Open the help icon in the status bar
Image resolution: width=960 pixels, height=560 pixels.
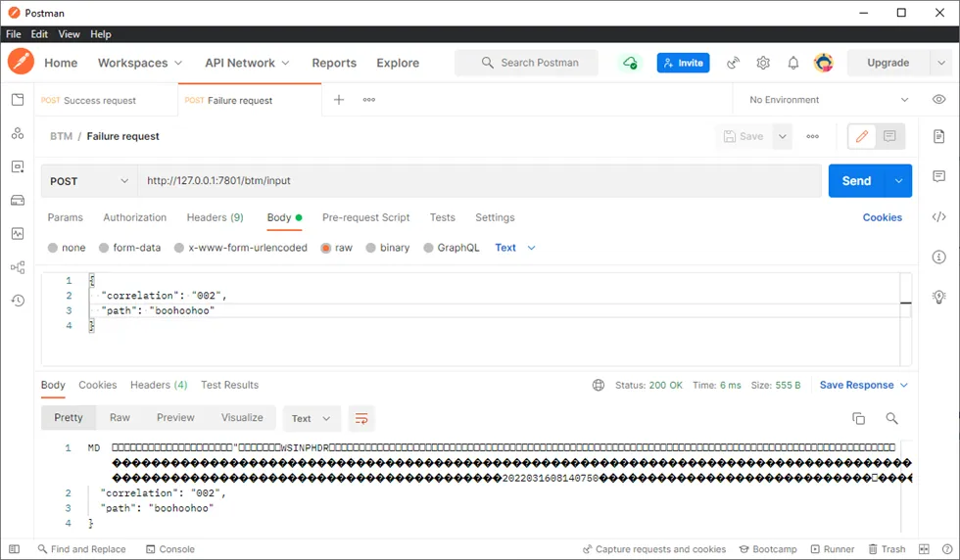(x=946, y=549)
